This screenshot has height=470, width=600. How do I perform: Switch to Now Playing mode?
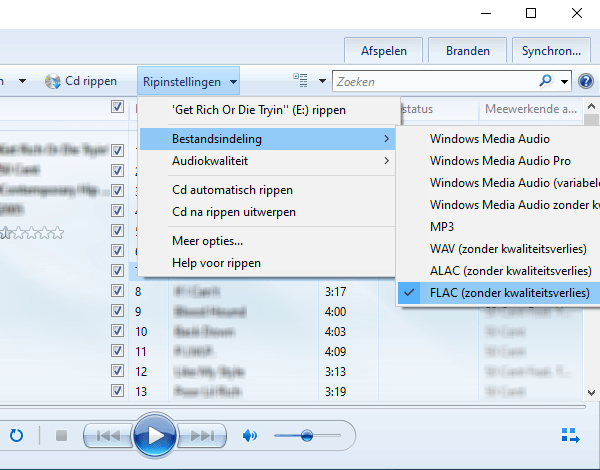(x=570, y=435)
